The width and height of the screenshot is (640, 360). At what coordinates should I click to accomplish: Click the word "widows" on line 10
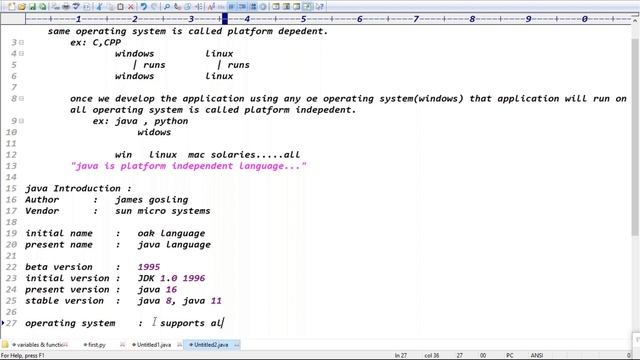[x=154, y=132]
